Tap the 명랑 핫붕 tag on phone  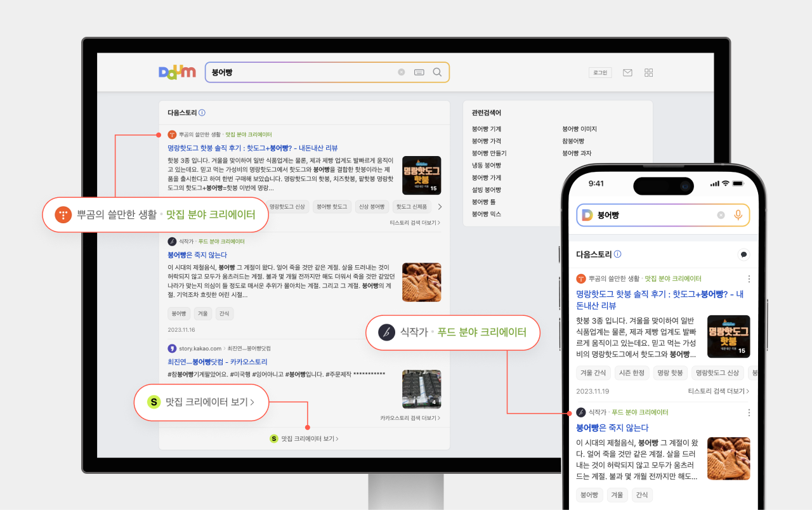pyautogui.click(x=670, y=372)
